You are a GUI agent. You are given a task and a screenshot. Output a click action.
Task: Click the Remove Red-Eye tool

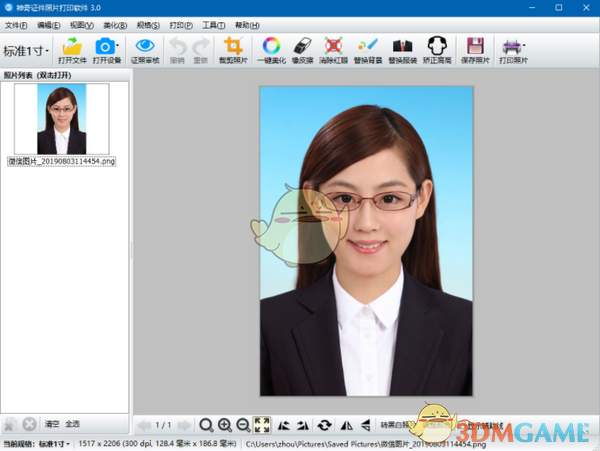334,46
